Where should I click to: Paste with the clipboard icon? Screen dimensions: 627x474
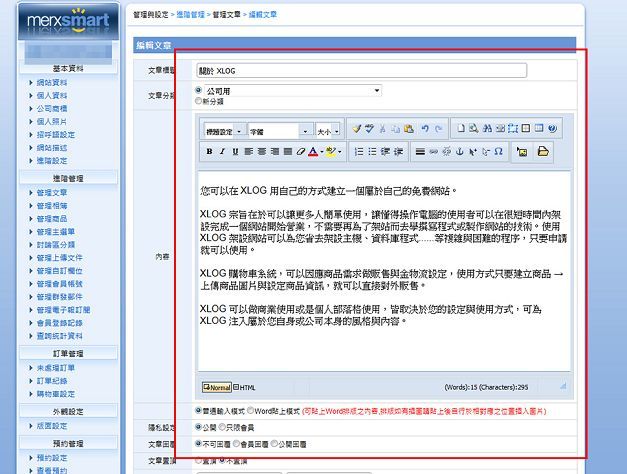point(408,129)
